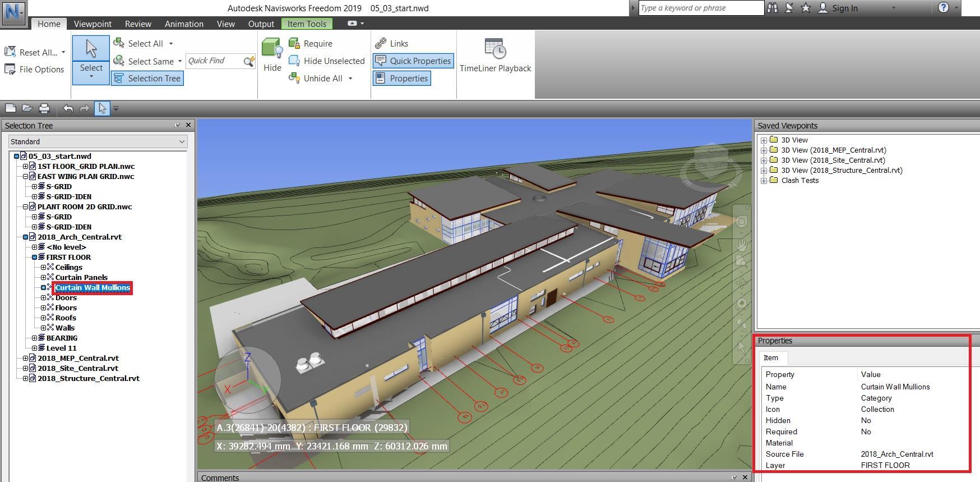Click the Redo arrow
This screenshot has width=980, height=482.
(85, 108)
